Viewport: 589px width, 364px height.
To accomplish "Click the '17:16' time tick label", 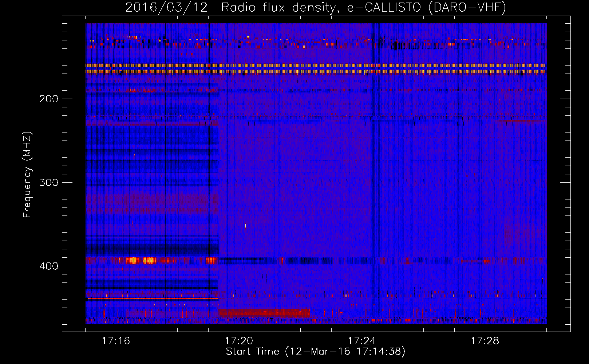I will (x=116, y=341).
